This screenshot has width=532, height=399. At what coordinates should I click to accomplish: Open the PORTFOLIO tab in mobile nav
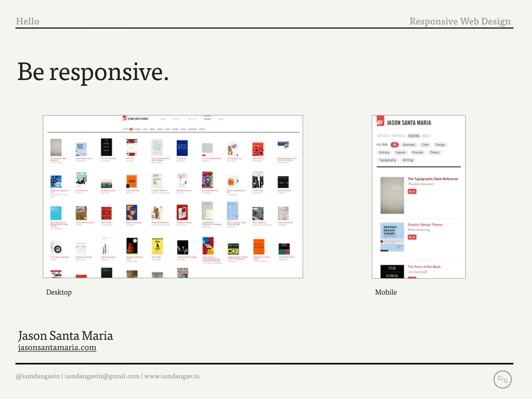(x=398, y=136)
